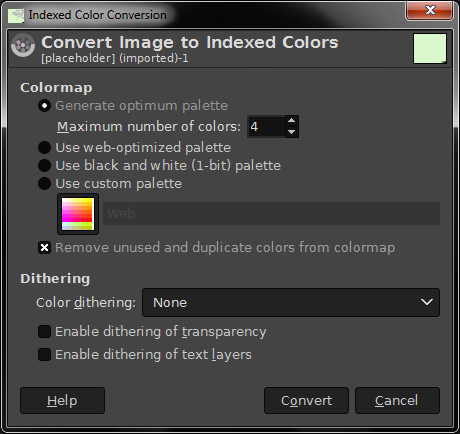Click the Web palette name field
This screenshot has height=434, width=460.
[x=271, y=213]
